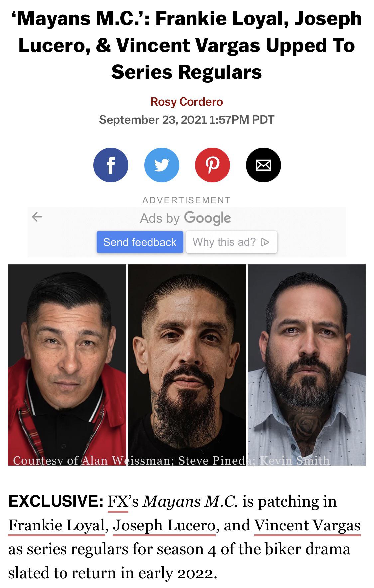Click the Mayans M.C. article headline
This screenshot has width=374, height=588.
tap(187, 45)
